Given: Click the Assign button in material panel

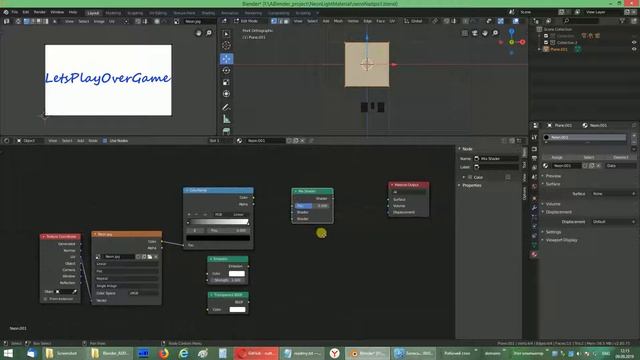Looking at the screenshot, I should pyautogui.click(x=557, y=157).
